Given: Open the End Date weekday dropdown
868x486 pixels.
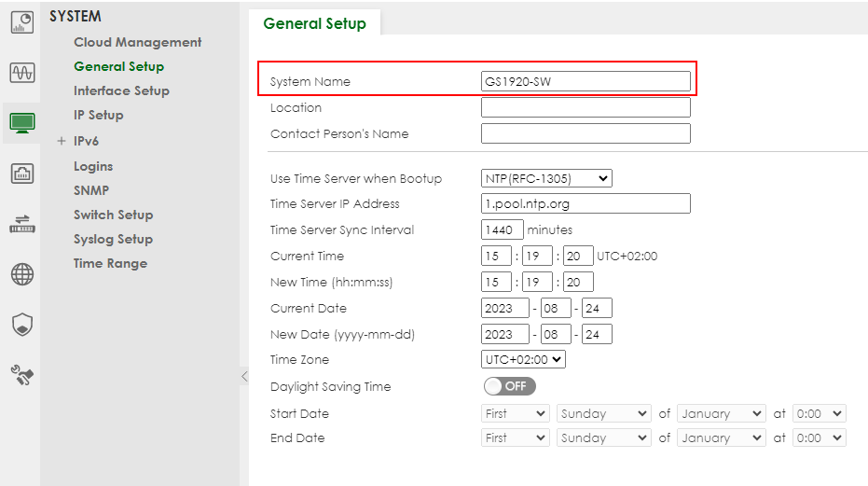Looking at the screenshot, I should click(603, 437).
